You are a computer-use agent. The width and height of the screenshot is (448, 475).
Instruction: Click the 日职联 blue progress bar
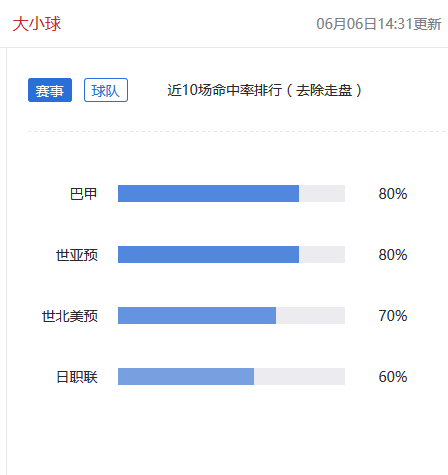pyautogui.click(x=186, y=377)
